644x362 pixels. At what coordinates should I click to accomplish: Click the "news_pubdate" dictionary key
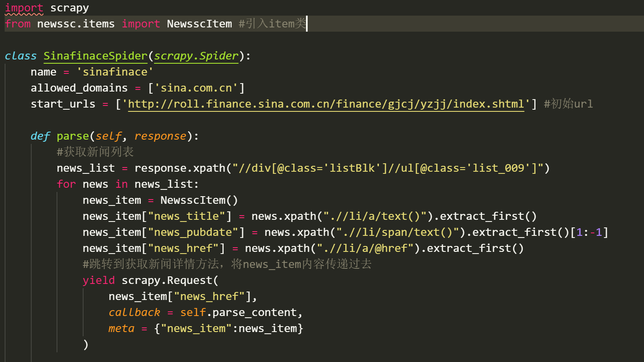click(x=193, y=232)
